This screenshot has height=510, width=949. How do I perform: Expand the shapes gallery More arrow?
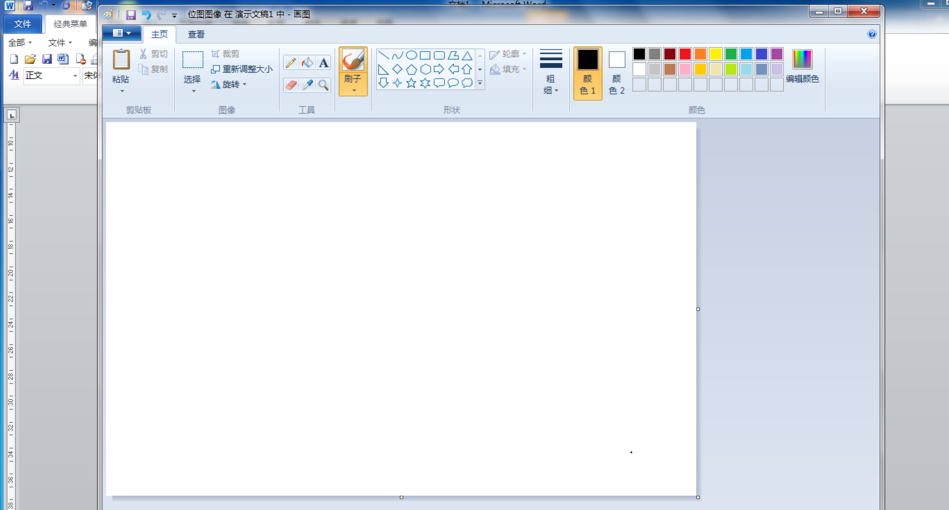(480, 83)
